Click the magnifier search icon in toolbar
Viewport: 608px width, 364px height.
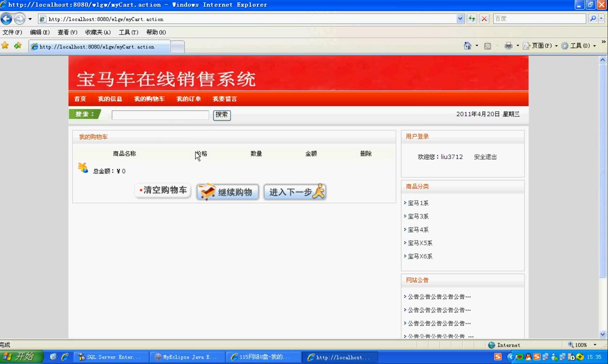(x=593, y=19)
